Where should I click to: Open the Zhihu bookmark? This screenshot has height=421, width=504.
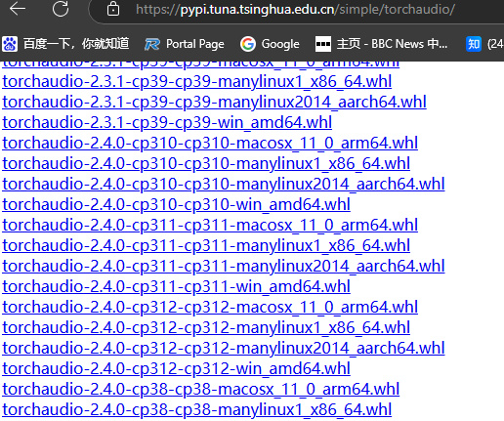coord(484,44)
